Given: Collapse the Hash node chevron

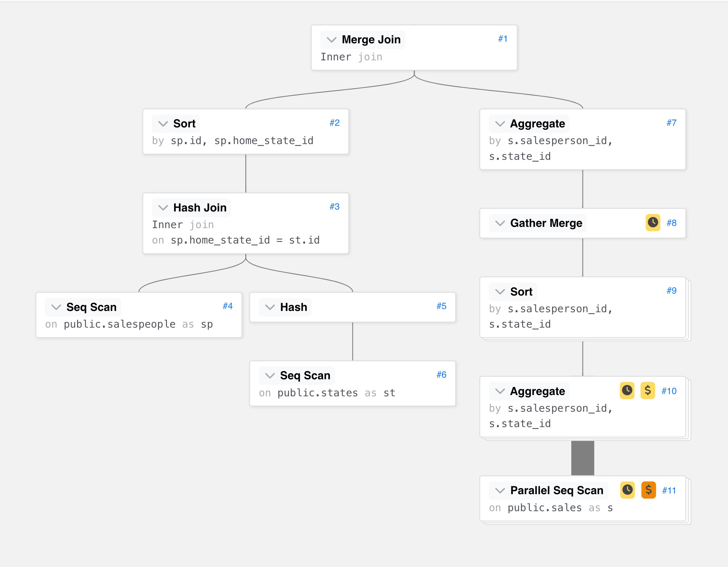Looking at the screenshot, I should pos(270,307).
